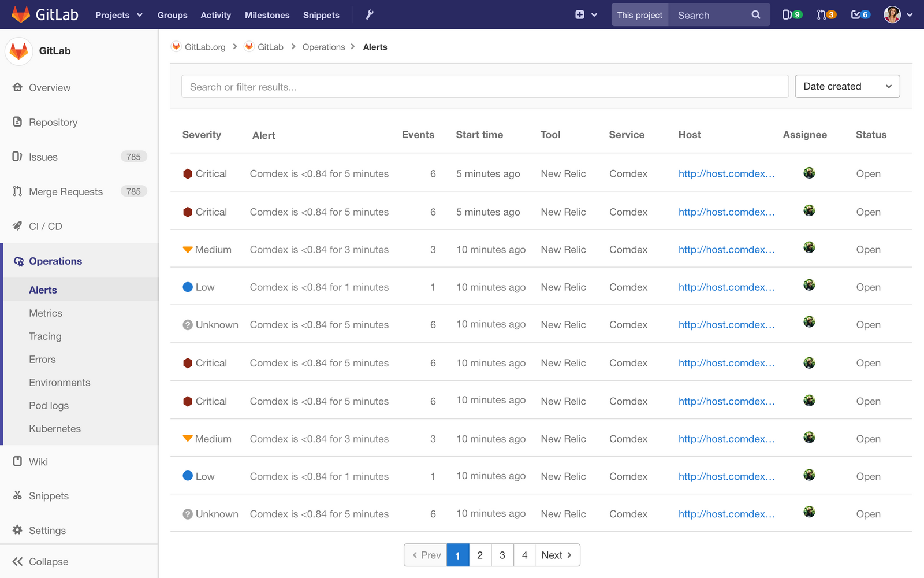Click the first Low severity blue circle

coord(188,287)
